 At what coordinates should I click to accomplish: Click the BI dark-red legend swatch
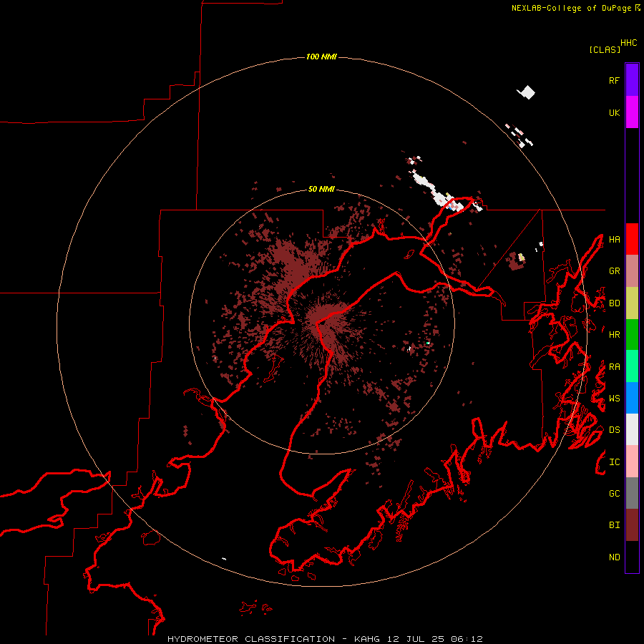coord(632,525)
